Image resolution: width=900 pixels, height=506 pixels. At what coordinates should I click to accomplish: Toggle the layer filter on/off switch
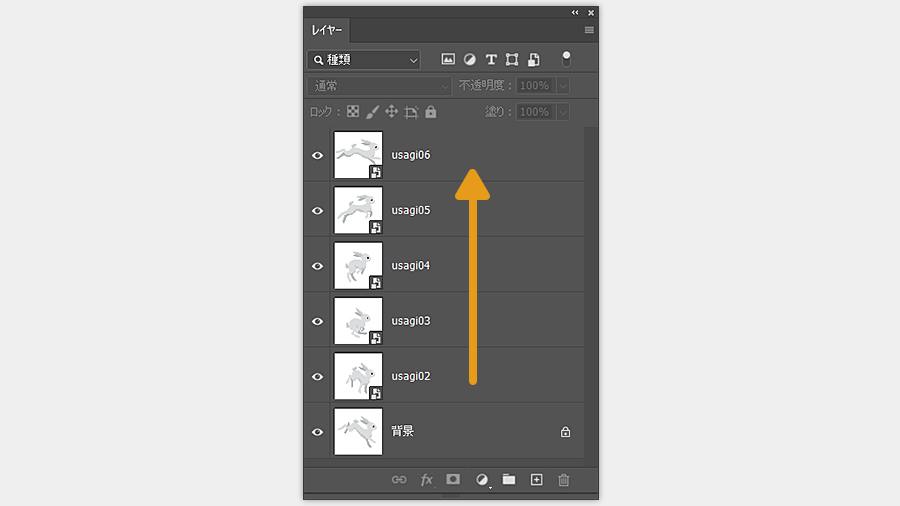coord(566,59)
